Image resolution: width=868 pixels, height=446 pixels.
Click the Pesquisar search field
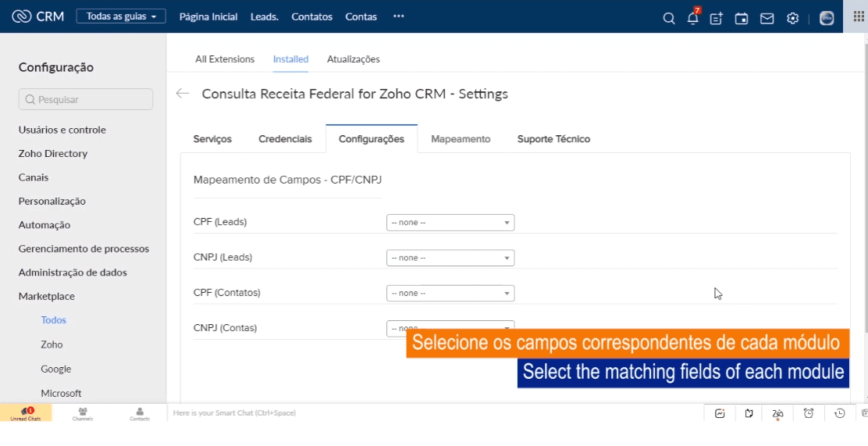pyautogui.click(x=86, y=99)
